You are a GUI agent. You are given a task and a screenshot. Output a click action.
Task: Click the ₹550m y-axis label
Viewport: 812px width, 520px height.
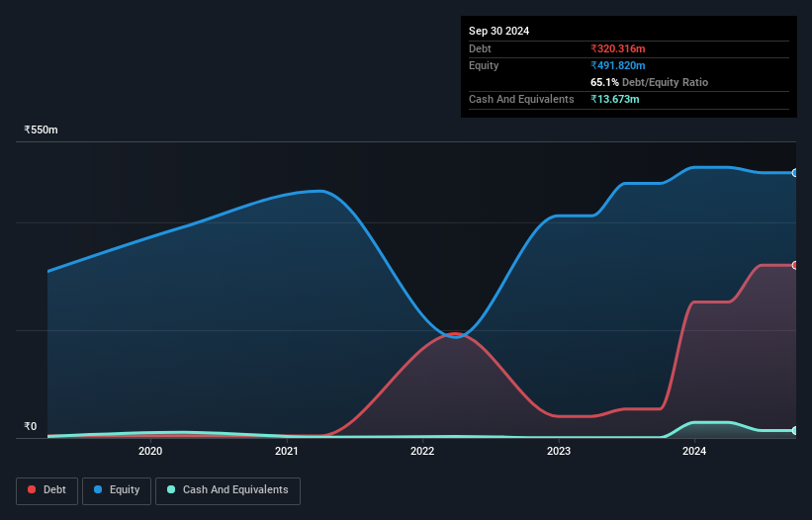coord(41,130)
